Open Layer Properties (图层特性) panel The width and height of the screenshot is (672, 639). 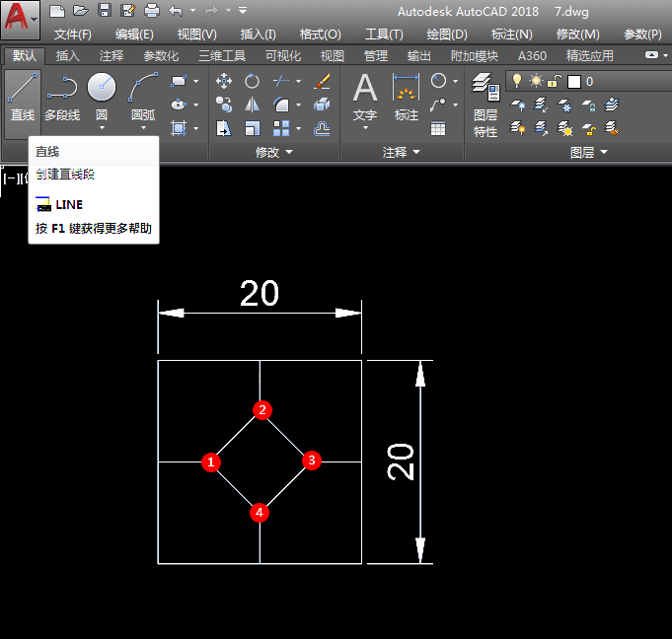point(485,105)
